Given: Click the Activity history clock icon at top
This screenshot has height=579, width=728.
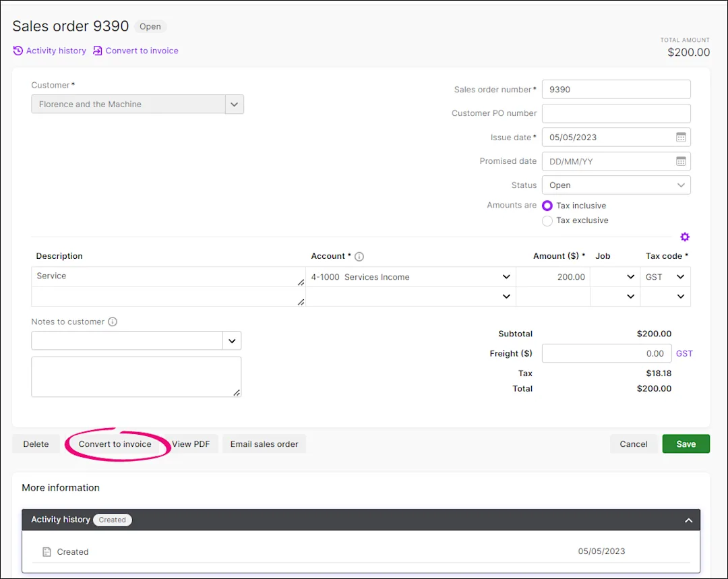Looking at the screenshot, I should [x=17, y=51].
